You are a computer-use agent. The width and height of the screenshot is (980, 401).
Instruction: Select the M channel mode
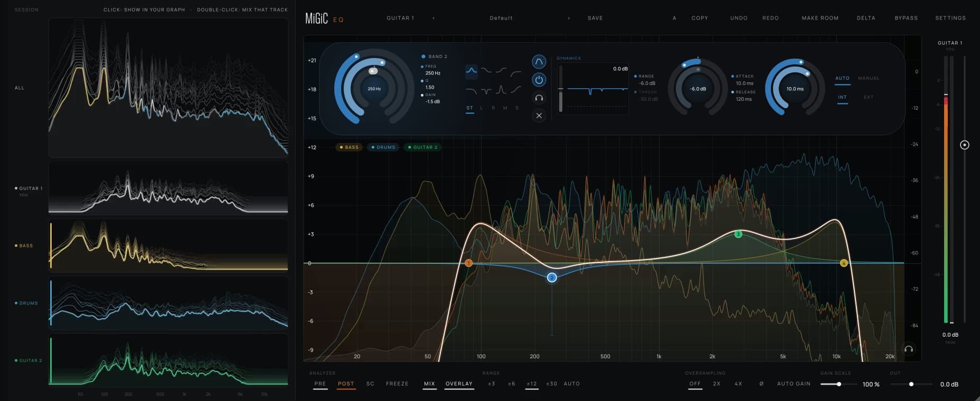click(x=505, y=108)
